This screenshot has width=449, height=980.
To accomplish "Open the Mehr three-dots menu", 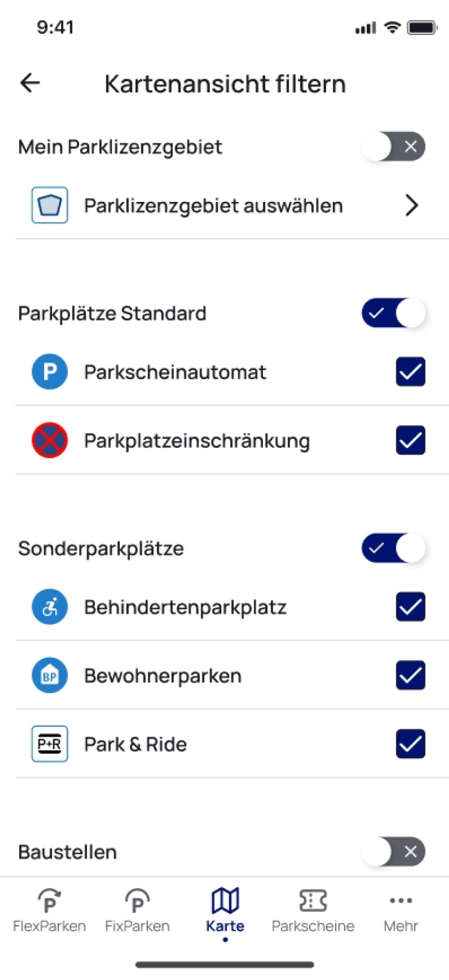I will (x=401, y=910).
